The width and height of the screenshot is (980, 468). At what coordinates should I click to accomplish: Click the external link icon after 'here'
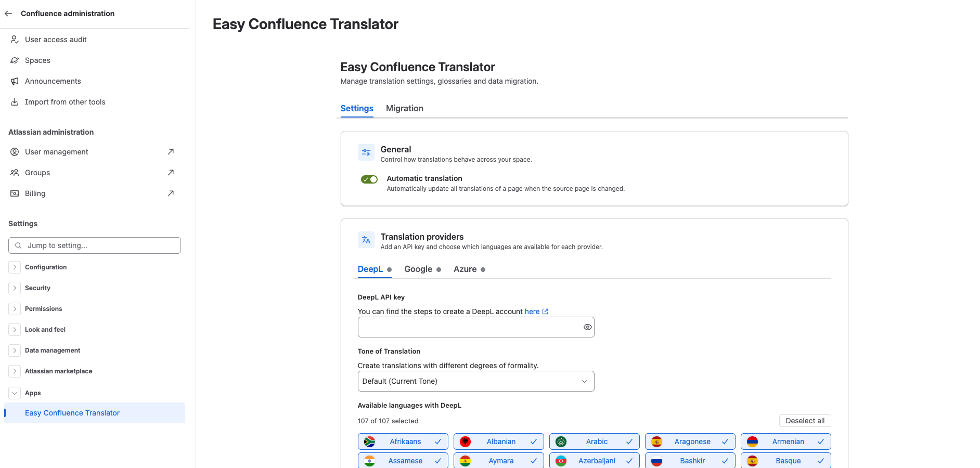coord(545,311)
